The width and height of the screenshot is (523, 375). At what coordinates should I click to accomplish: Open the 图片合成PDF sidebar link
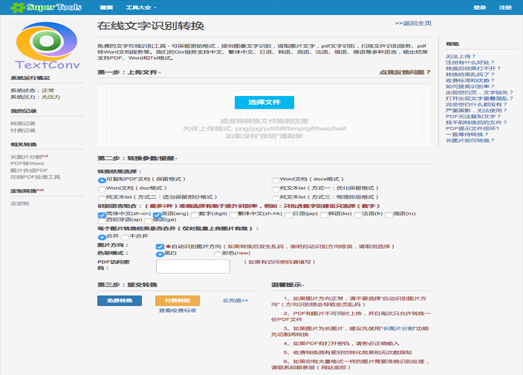point(29,170)
